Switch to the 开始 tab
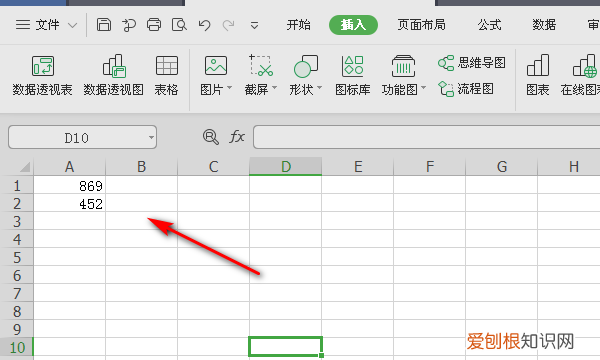The height and width of the screenshot is (360, 600). [x=298, y=25]
